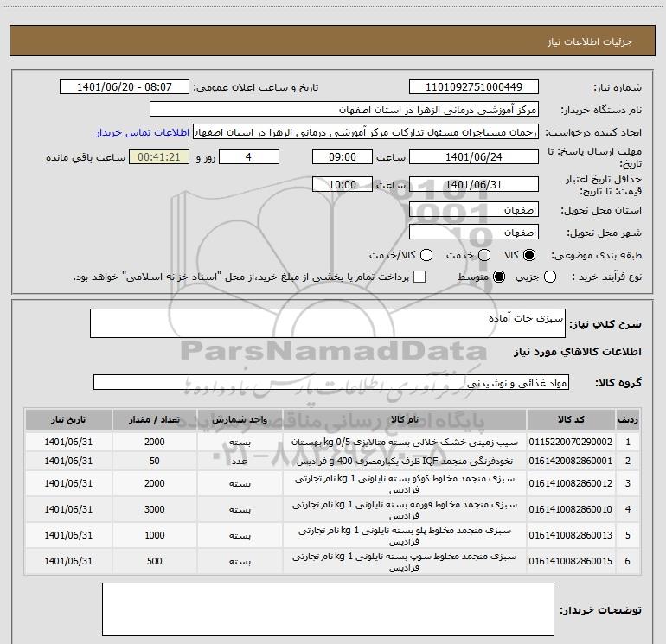Click the goods group field مواد غذائی و نوشیدنی
Screen dimensions: 666x644
click(x=331, y=382)
